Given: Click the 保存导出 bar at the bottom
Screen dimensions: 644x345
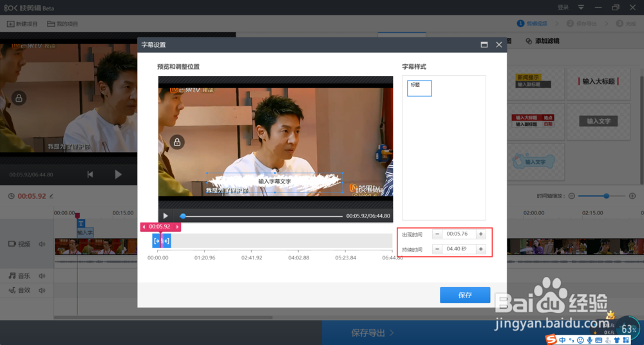Looking at the screenshot, I should click(372, 333).
